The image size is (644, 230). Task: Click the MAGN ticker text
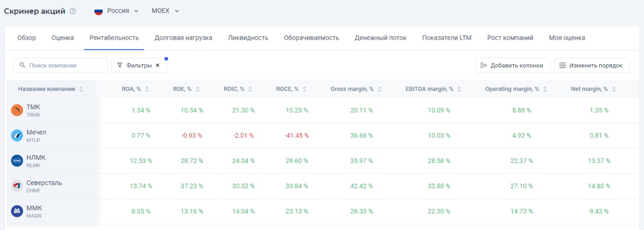pos(34,216)
